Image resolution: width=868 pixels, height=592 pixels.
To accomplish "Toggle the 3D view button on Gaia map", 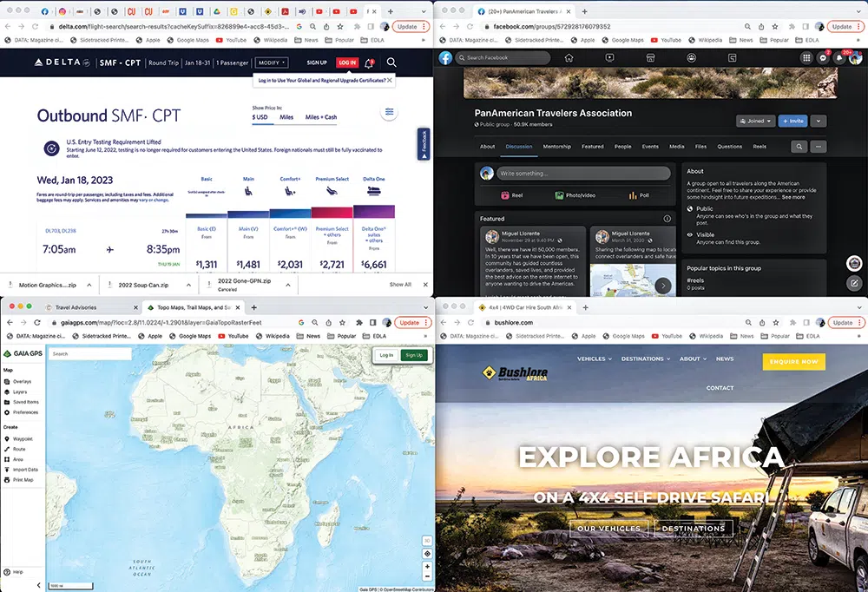I will click(427, 541).
